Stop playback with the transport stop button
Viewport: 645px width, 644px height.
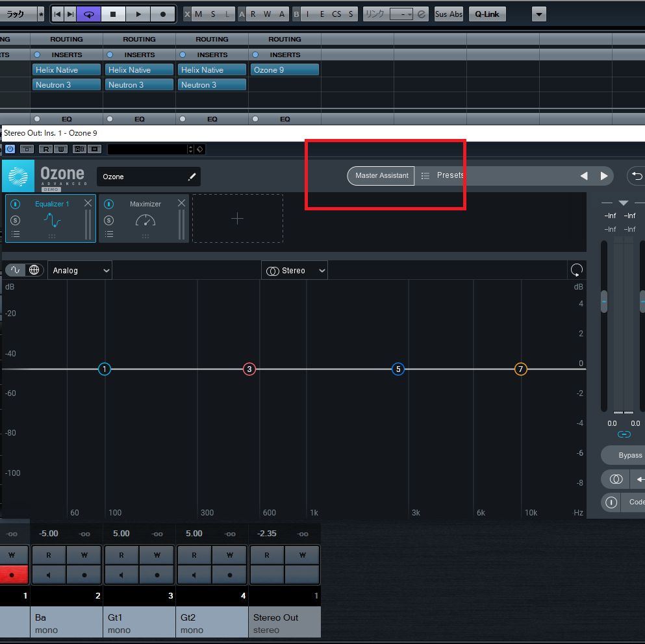coord(113,14)
